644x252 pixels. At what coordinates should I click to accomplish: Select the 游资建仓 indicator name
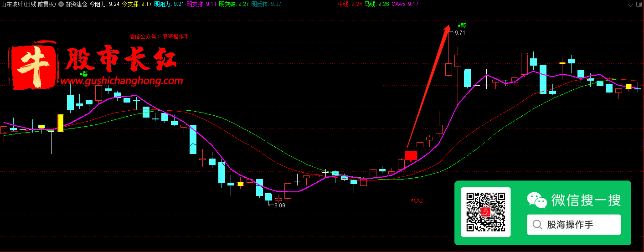[x=76, y=4]
